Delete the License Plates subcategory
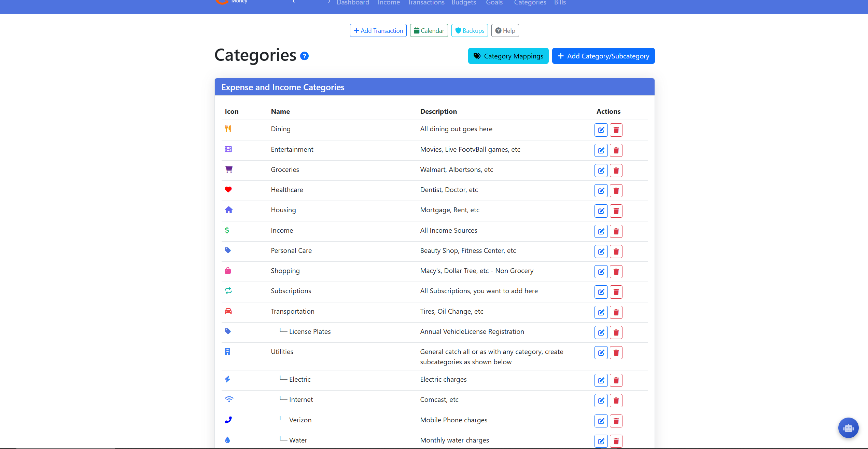The width and height of the screenshot is (868, 449). point(616,332)
